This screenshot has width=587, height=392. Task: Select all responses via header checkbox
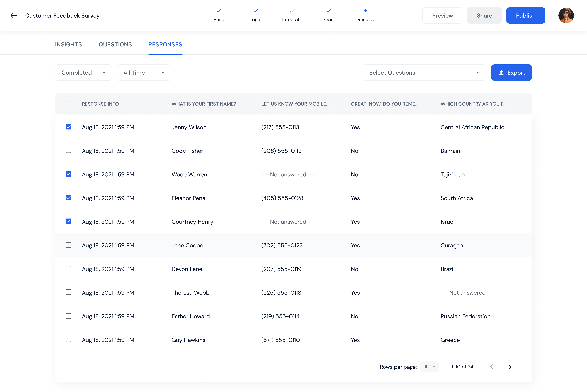pyautogui.click(x=68, y=103)
